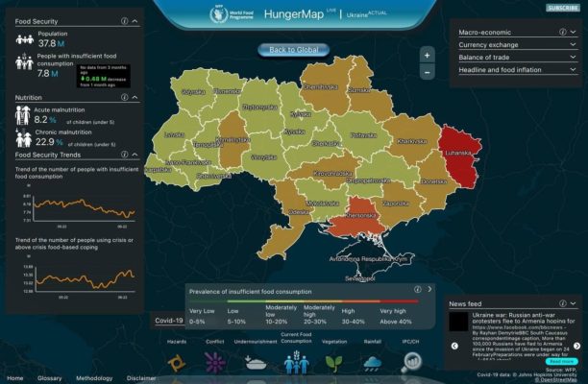588x384 pixels.
Task: Go to previous news item arrow
Action: coord(454,346)
